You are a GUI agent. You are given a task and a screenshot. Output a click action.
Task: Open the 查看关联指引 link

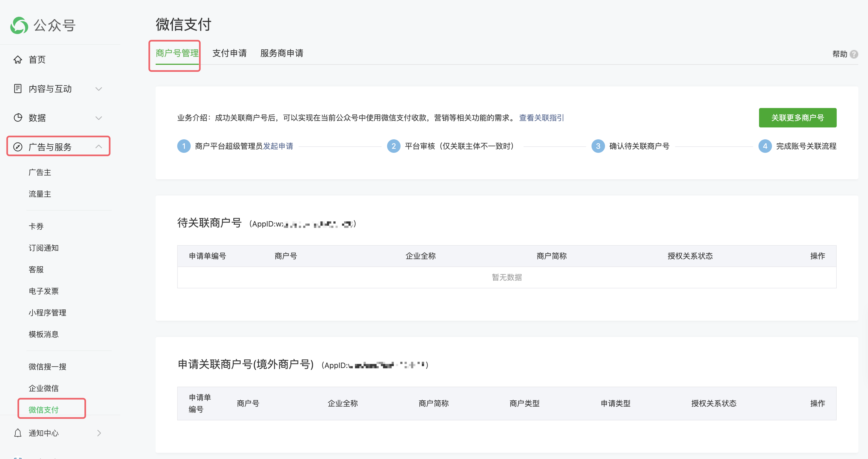(x=542, y=118)
